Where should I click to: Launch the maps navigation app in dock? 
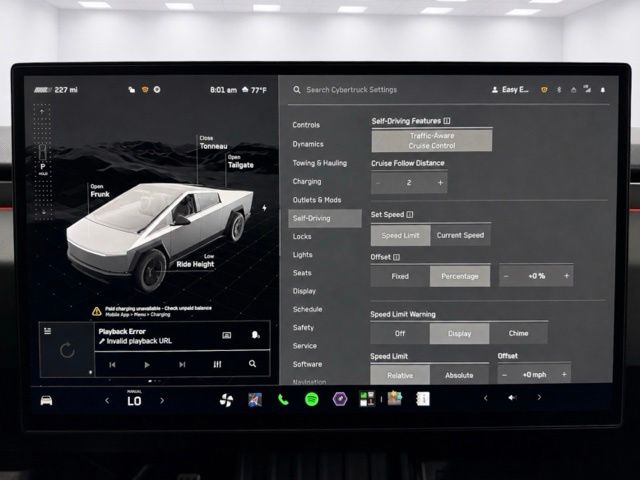[255, 400]
